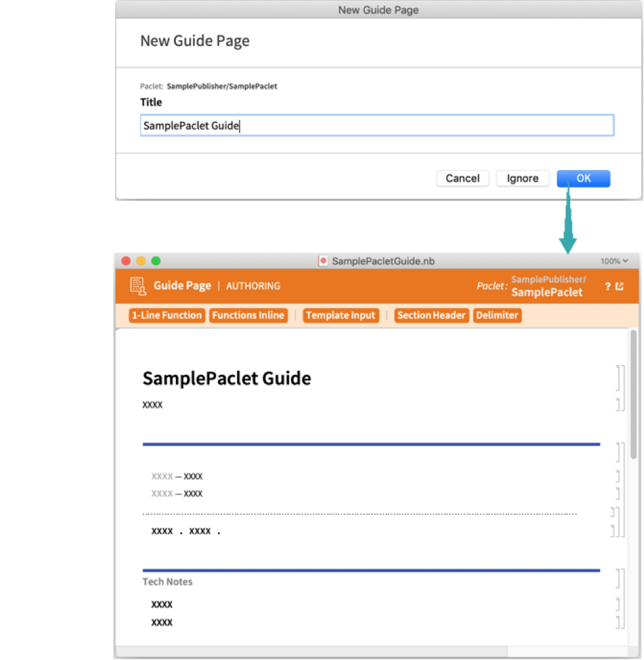Add a Section Header

pyautogui.click(x=431, y=316)
